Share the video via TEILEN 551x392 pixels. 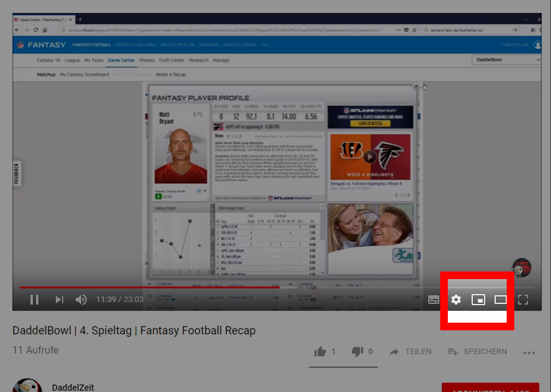[x=410, y=351]
